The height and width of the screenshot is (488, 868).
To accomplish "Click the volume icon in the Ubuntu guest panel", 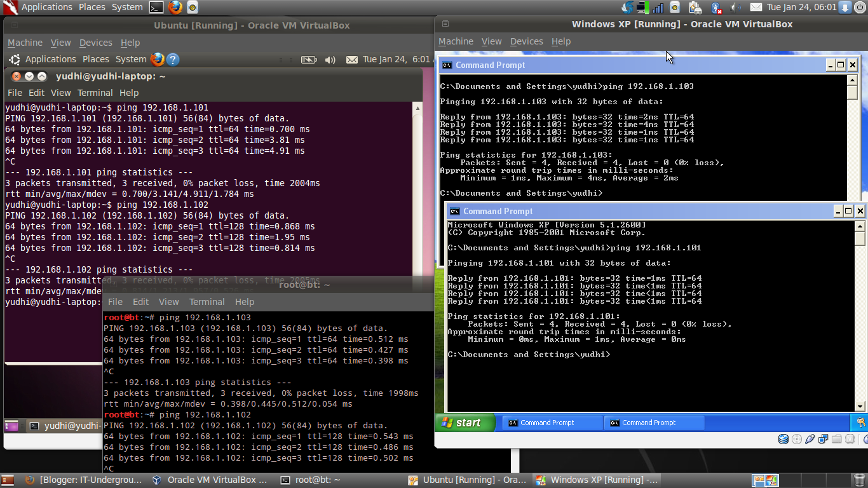I will coord(330,59).
